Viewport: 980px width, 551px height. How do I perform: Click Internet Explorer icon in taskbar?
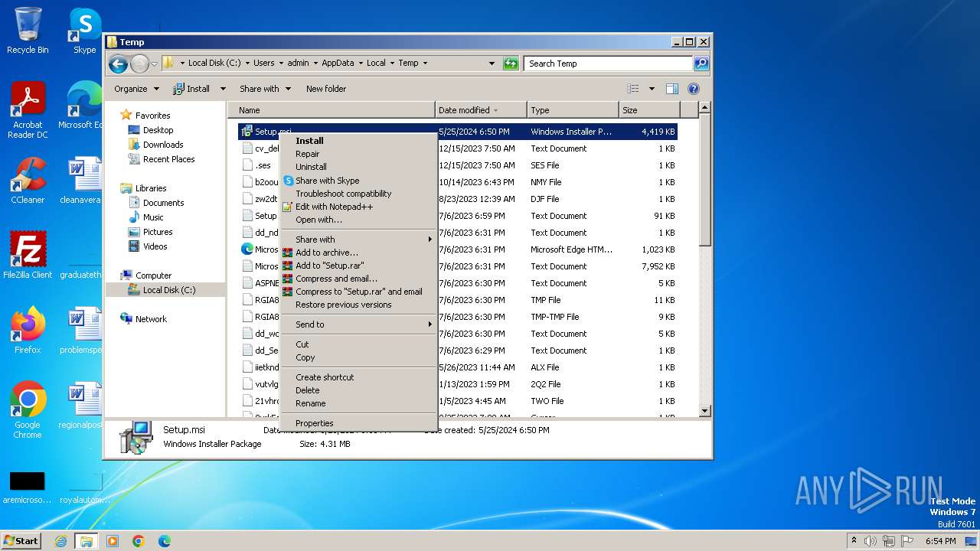60,541
